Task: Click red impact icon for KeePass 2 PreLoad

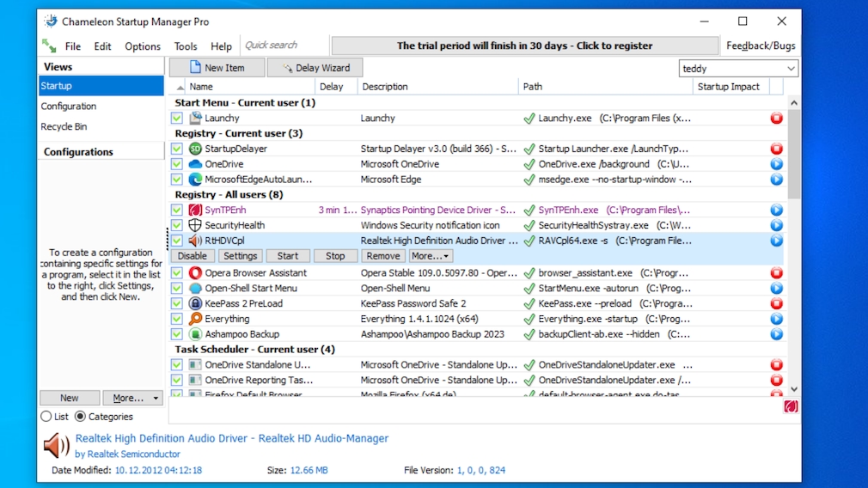Action: 777,304
